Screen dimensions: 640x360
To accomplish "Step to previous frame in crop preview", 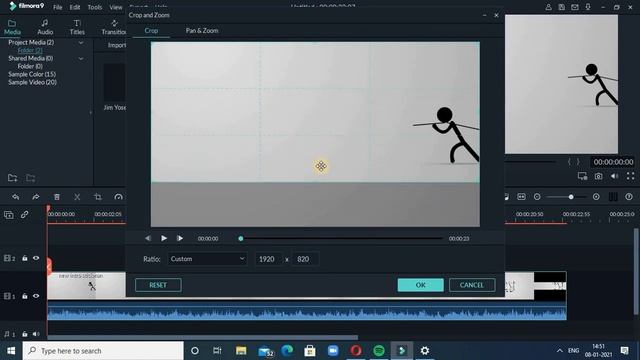I will (148, 238).
